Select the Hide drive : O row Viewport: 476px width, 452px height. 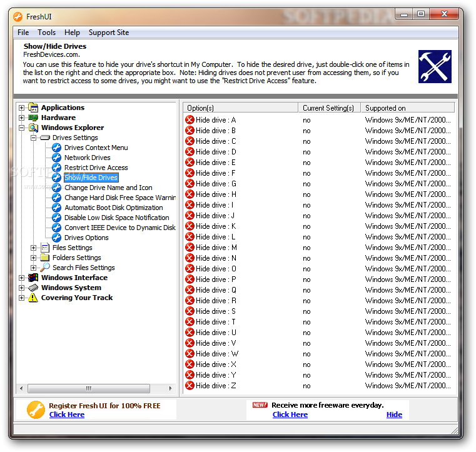point(319,268)
